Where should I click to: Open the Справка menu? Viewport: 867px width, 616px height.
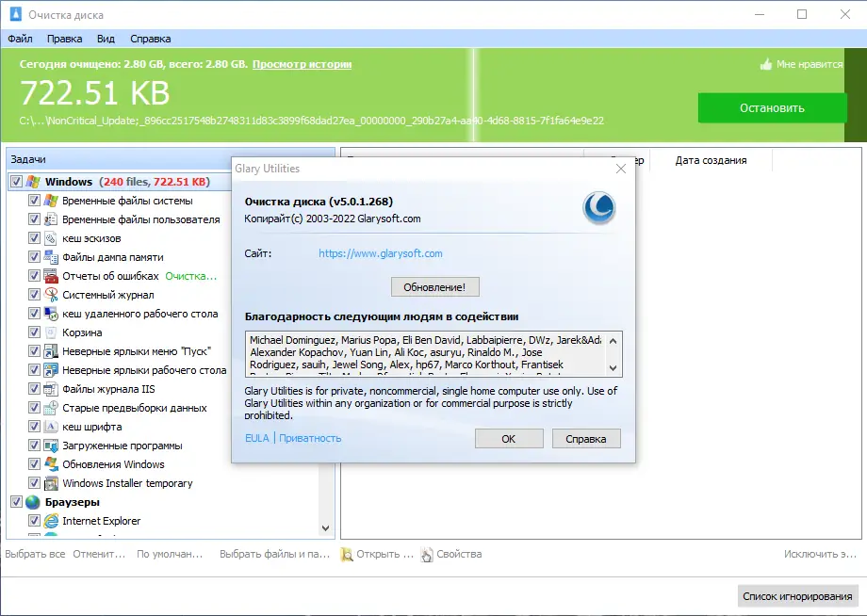tap(149, 39)
